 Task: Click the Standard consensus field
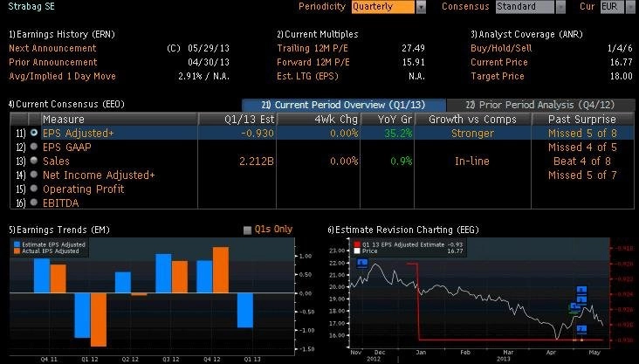525,7
